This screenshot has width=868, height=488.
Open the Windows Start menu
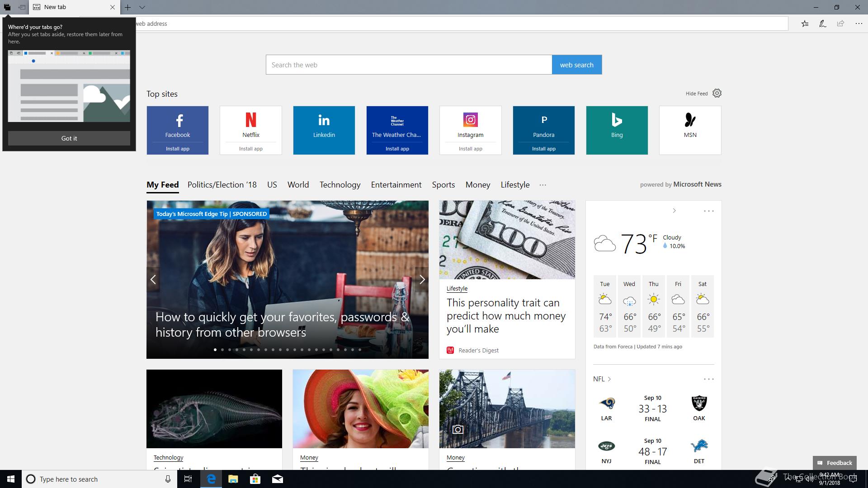click(x=11, y=479)
